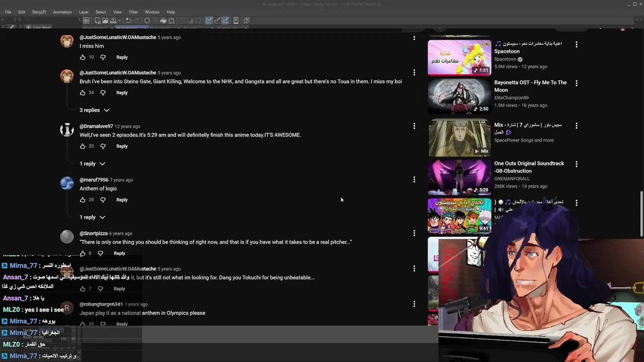Viewport: 644px width, 362px height.
Task: Open options menu for One Outs Soundtrack video
Action: (577, 164)
